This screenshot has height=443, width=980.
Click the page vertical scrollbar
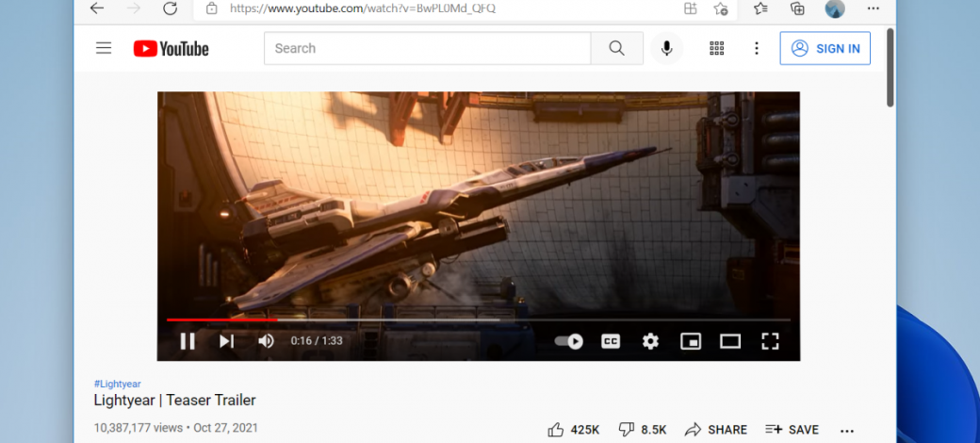(890, 68)
